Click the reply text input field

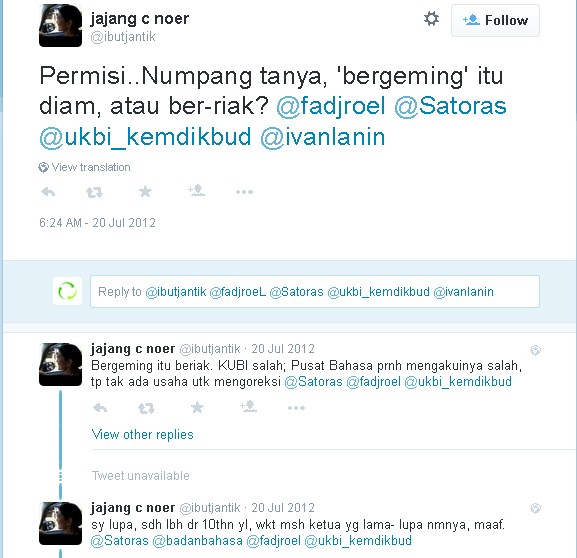[315, 292]
